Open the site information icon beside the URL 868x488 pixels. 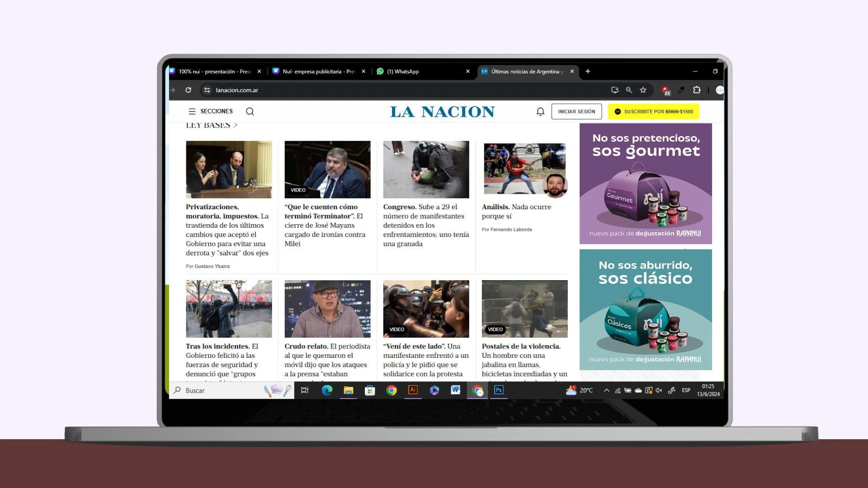click(x=207, y=90)
